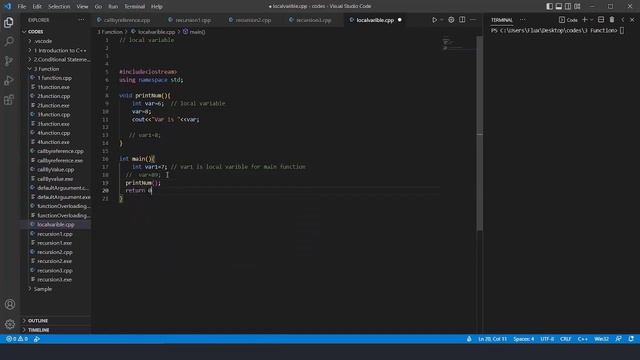Open the Search view in the activity bar
The width and height of the screenshot is (640, 360).
pyautogui.click(x=9, y=42)
